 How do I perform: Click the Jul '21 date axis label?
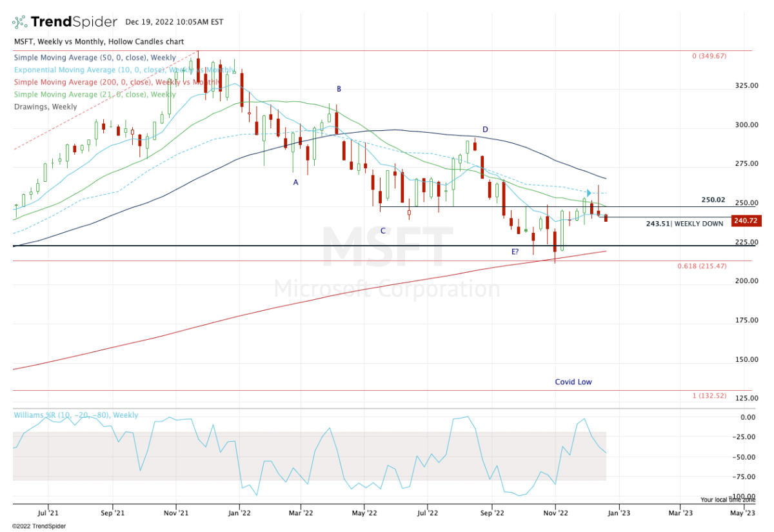click(x=49, y=514)
